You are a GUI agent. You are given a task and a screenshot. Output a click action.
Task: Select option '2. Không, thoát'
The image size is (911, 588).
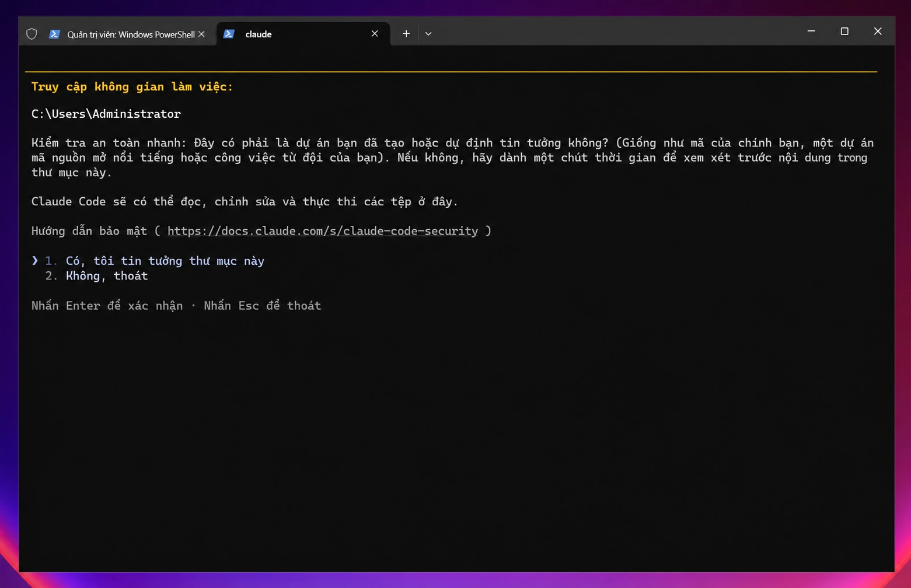tap(96, 276)
